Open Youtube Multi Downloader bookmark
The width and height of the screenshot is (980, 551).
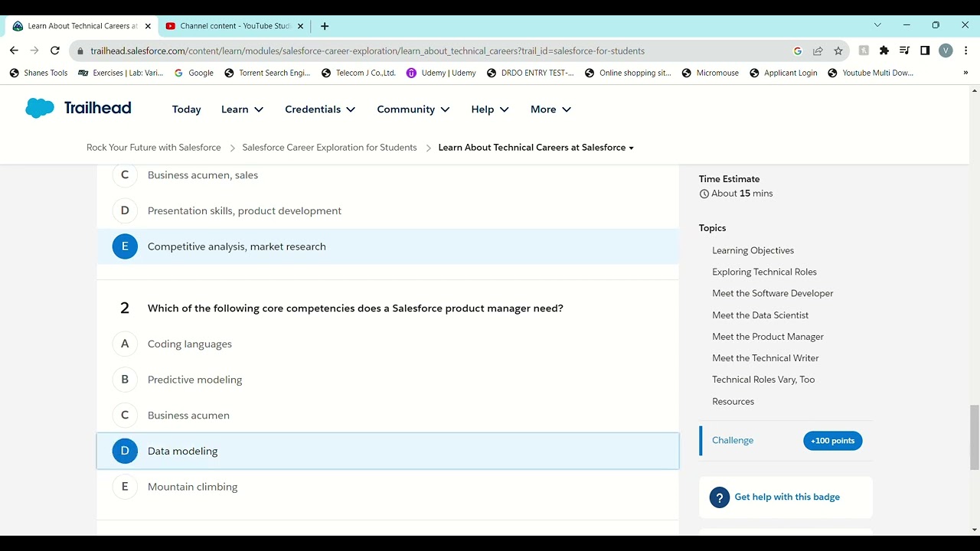pos(871,73)
